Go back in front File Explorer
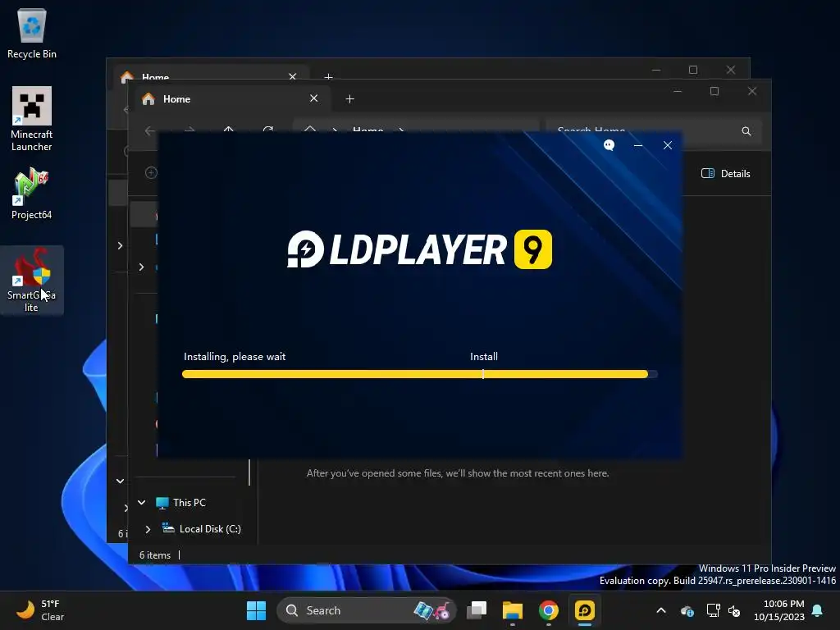Viewport: 840px width, 630px height. point(150,130)
